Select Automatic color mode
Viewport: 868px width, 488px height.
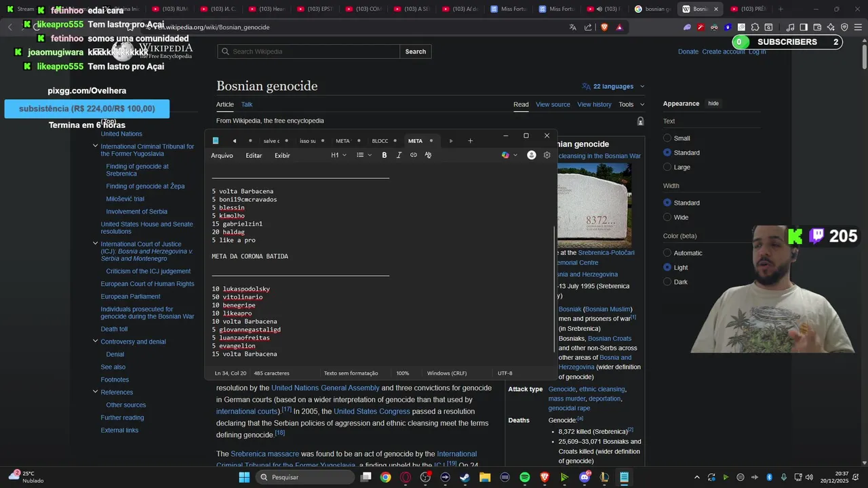[x=667, y=253]
